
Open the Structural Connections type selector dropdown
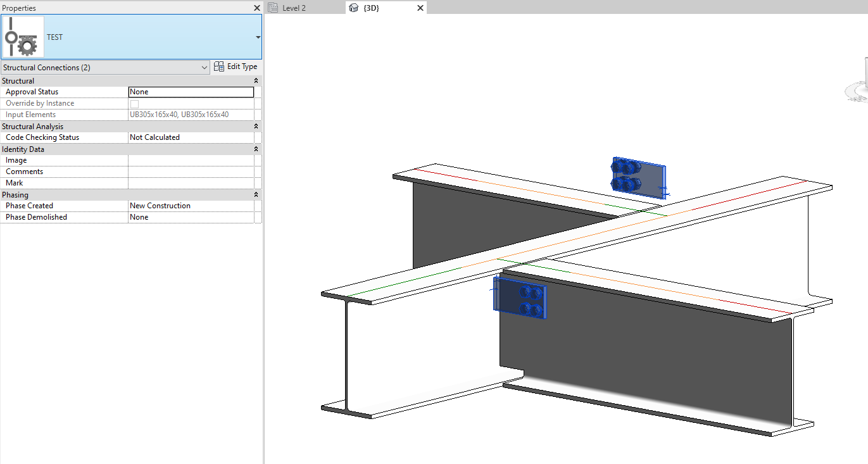coord(204,67)
